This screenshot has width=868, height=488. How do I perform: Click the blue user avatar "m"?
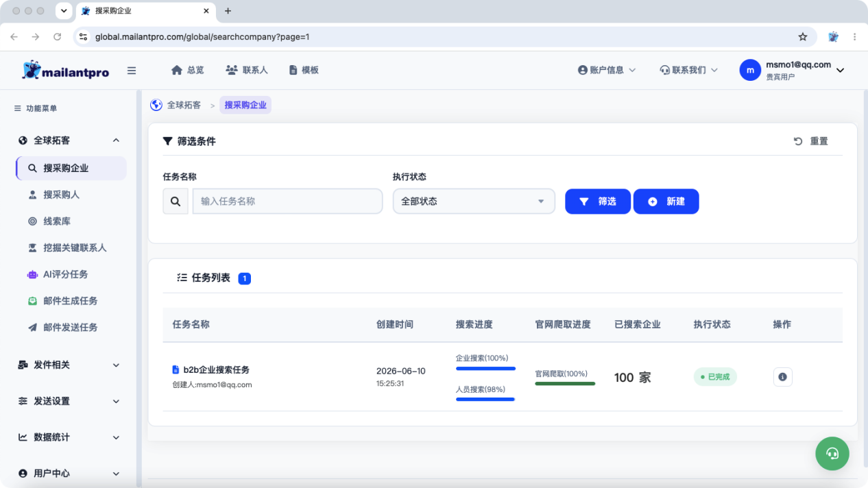pyautogui.click(x=750, y=70)
